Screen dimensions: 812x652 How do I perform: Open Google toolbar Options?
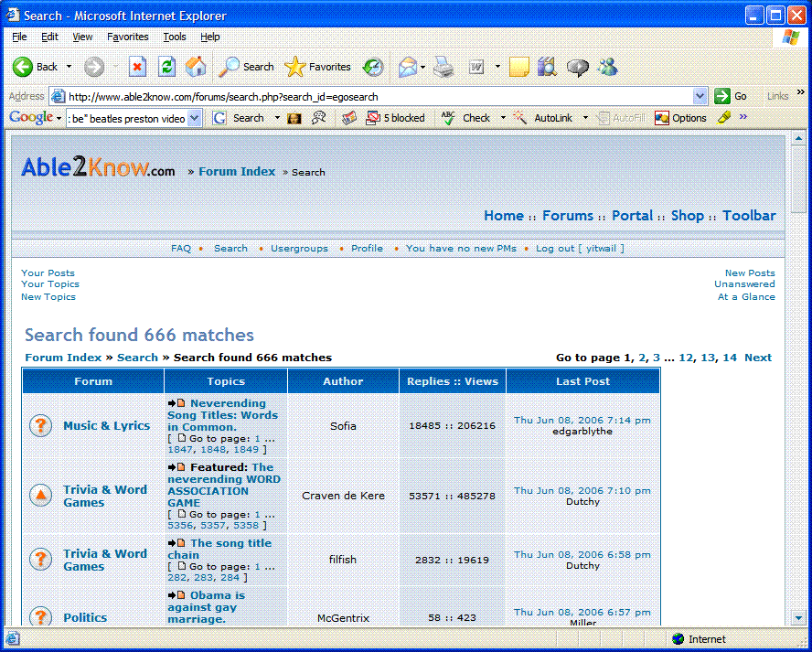(x=680, y=118)
